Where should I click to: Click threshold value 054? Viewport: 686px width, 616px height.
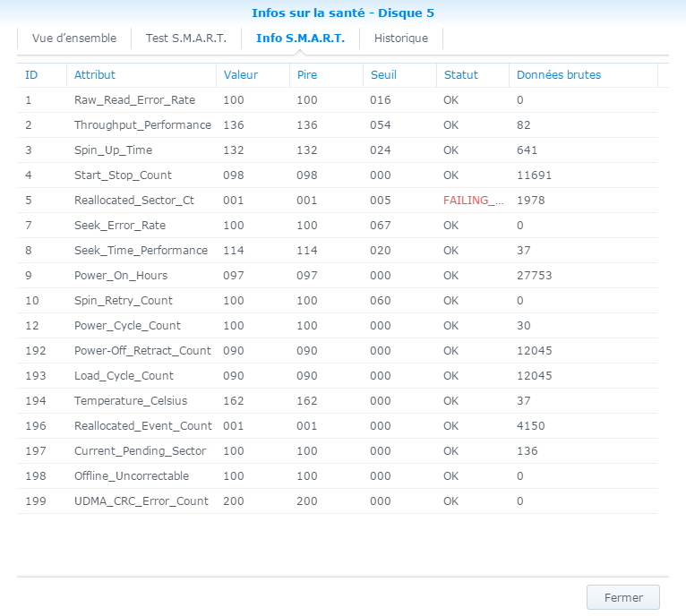381,125
